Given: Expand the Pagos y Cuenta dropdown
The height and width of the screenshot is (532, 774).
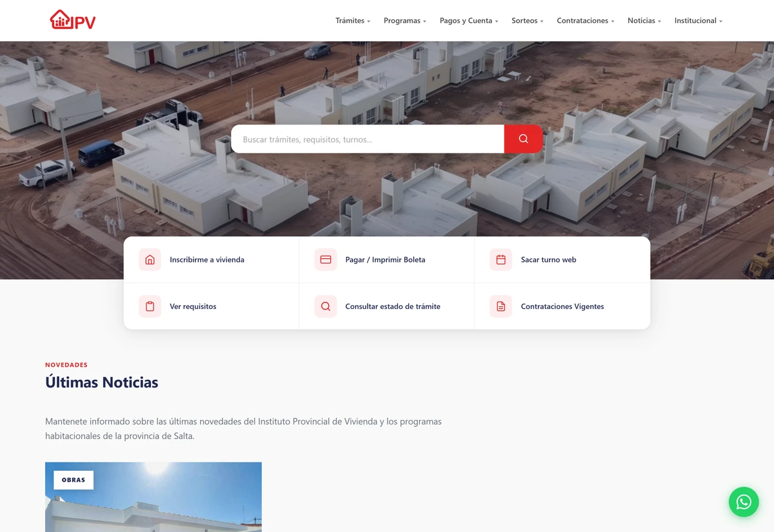Looking at the screenshot, I should pos(469,21).
